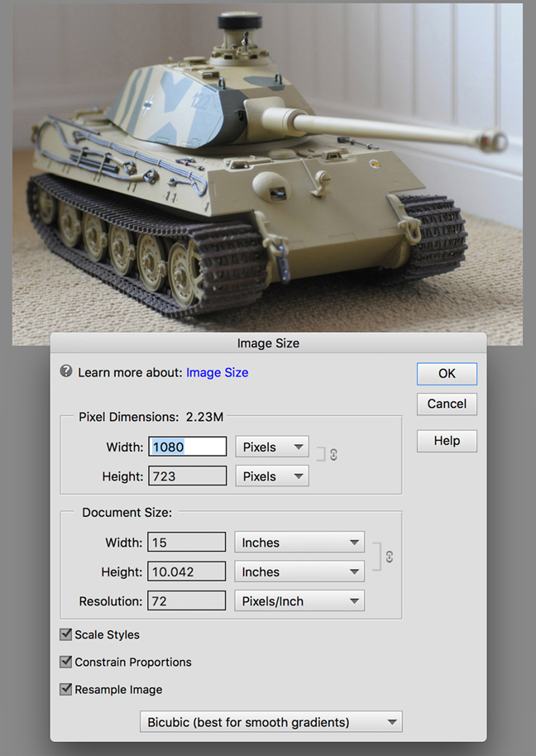Click the Document Size chain link icon
536x756 pixels.
(x=388, y=557)
